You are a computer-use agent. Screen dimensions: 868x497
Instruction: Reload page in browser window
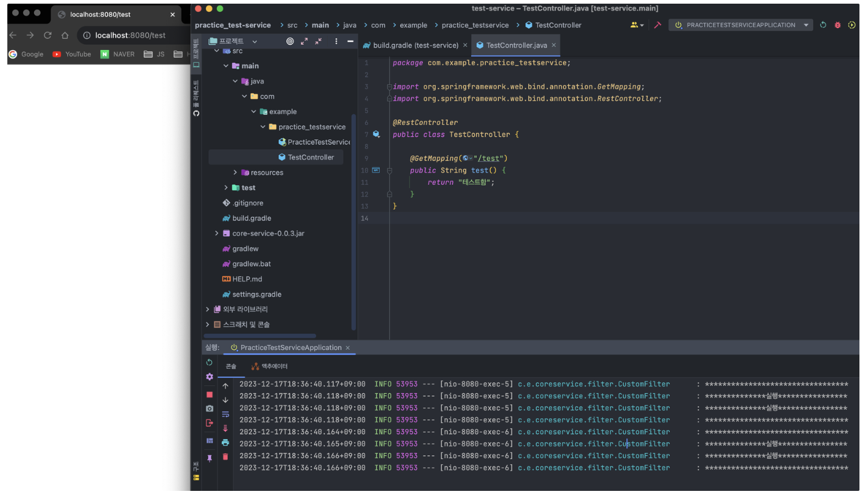point(48,35)
